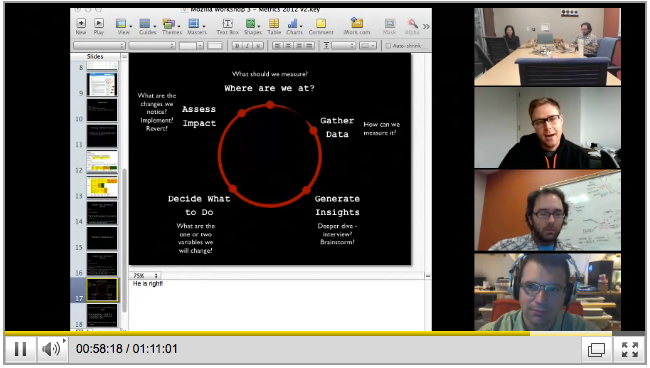Select slide 10 thumbnail
This screenshot has height=368, width=650.
point(102,110)
